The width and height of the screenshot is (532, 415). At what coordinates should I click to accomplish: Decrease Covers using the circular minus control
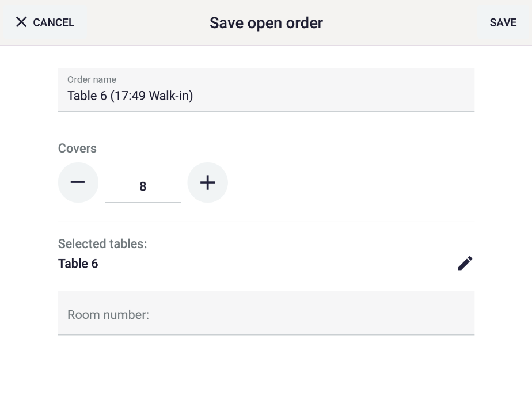click(x=78, y=182)
